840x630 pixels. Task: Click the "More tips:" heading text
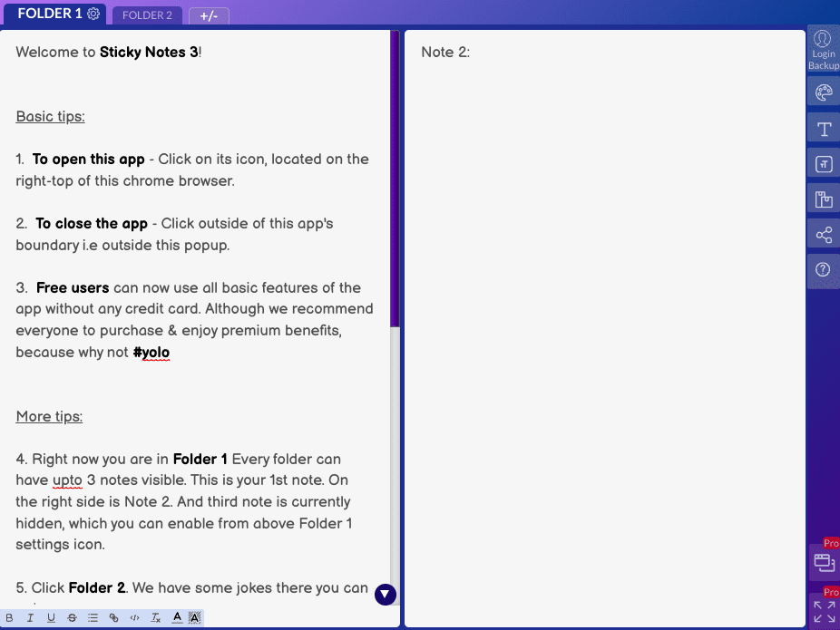(x=49, y=416)
